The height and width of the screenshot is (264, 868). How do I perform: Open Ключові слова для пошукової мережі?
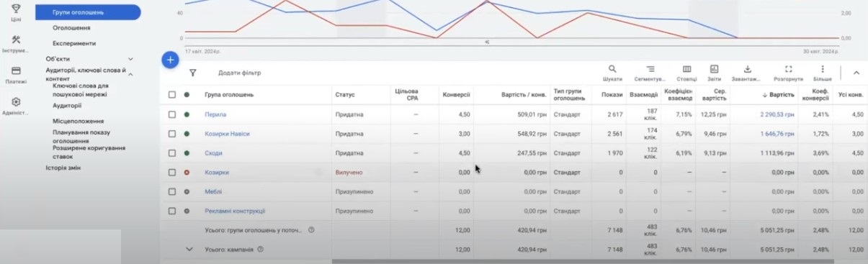(x=80, y=90)
